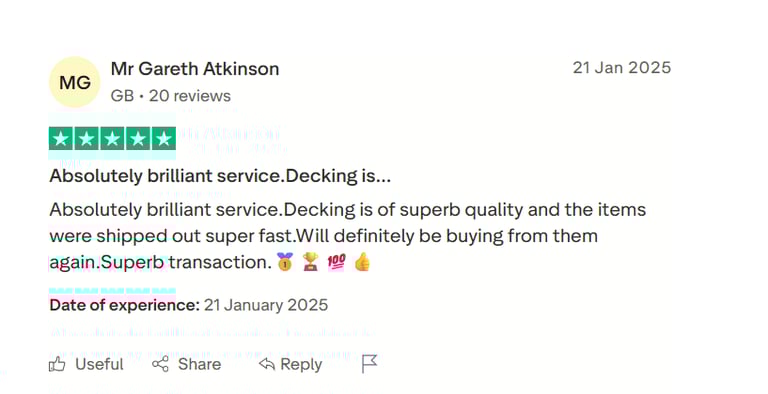Click the thumbs-up Useful icon
This screenshot has height=394, width=768.
click(57, 364)
